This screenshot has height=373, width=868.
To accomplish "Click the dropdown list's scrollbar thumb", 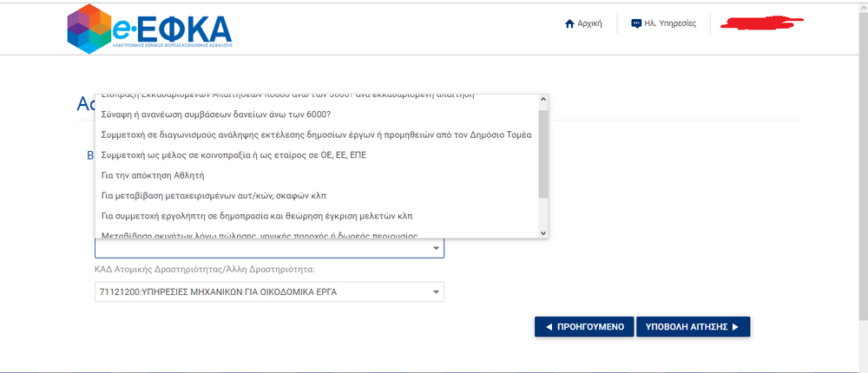I will pyautogui.click(x=543, y=154).
